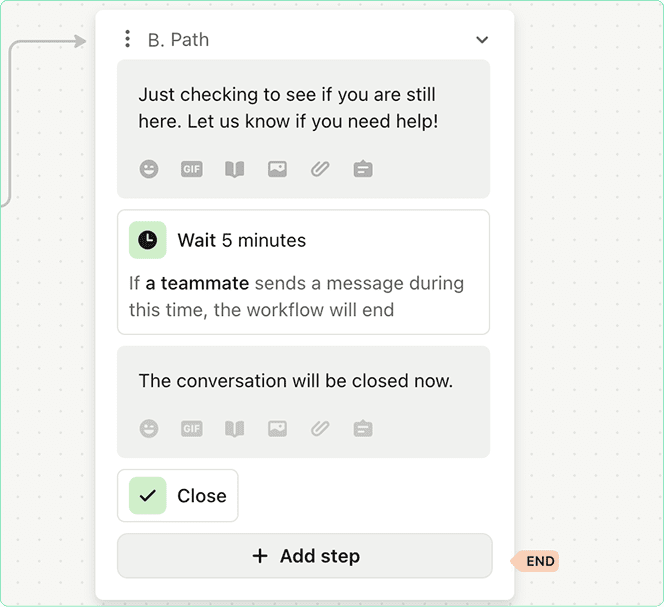Add a GIF to the first message
Viewport: 664px width, 607px height.
click(x=191, y=169)
